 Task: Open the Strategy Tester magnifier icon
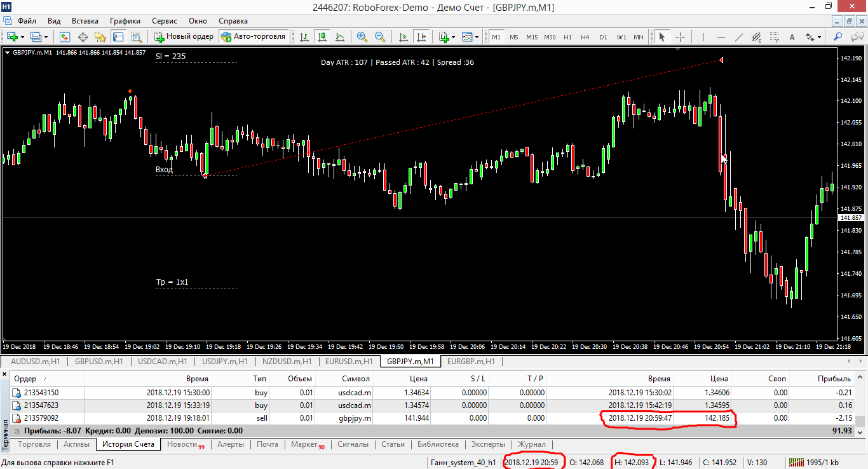coord(136,36)
